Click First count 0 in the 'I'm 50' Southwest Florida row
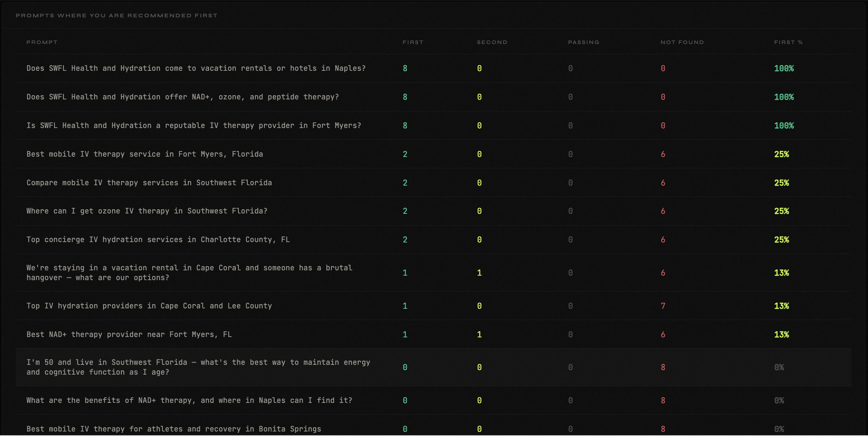Screen dimensions: 868x436 (405, 367)
